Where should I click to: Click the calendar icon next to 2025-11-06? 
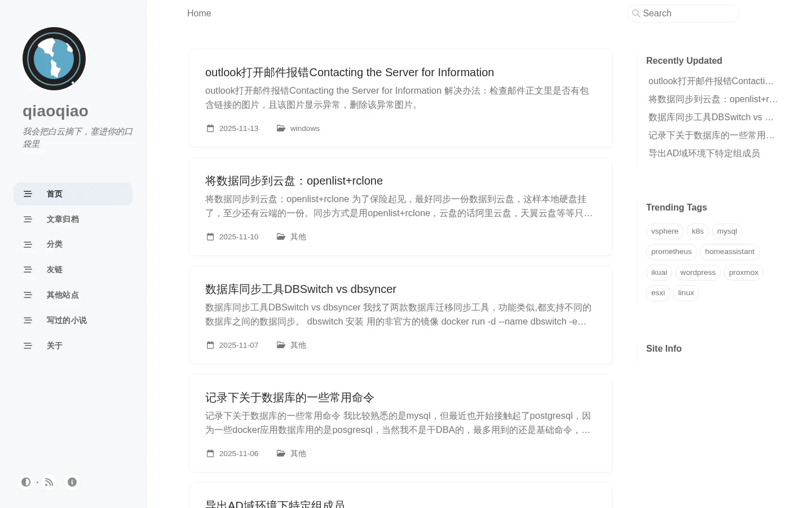pyautogui.click(x=210, y=454)
